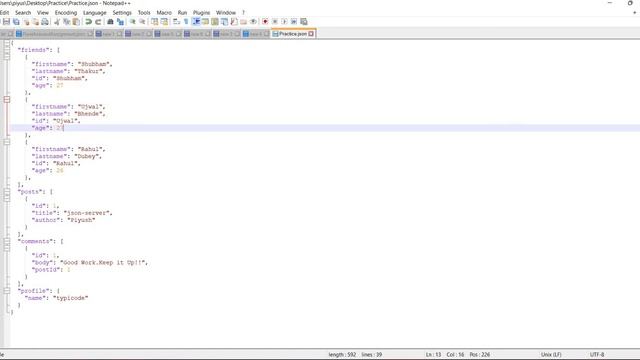Collapse the "comments" array fold marker
This screenshot has height=360, width=640.
pos(7,241)
